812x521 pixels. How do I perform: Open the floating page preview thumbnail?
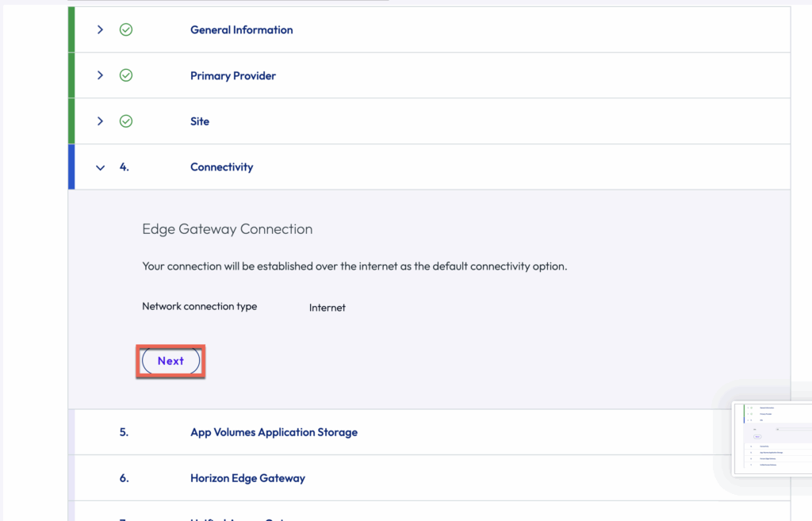click(771, 438)
